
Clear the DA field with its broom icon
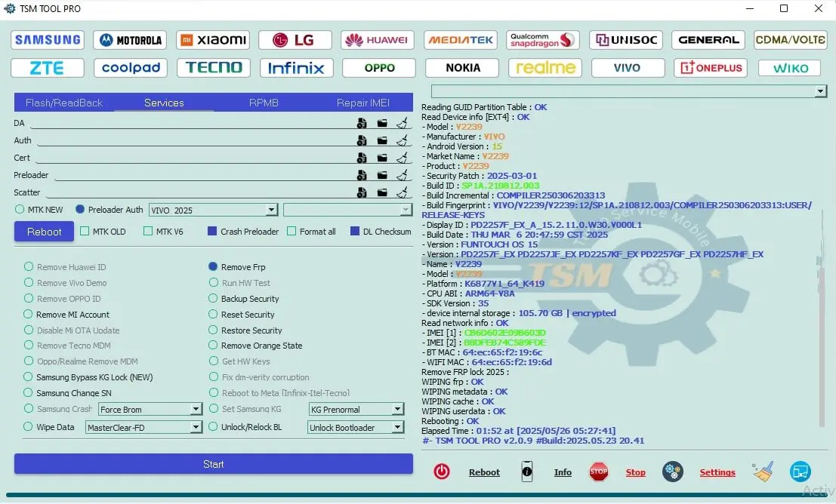click(402, 123)
